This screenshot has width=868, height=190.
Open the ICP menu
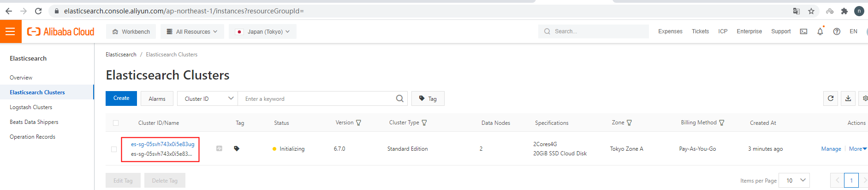coord(723,31)
